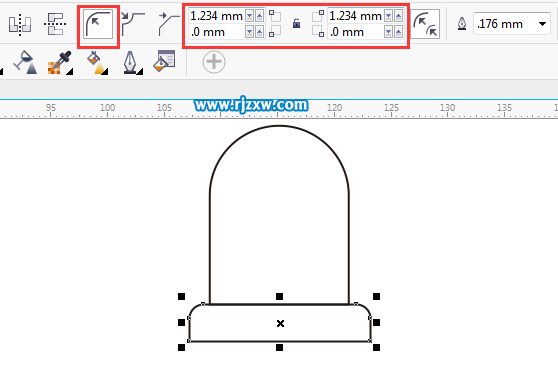Click the rectangle's bottom-left corner node
Screen dimensions: 558x383
(189, 341)
